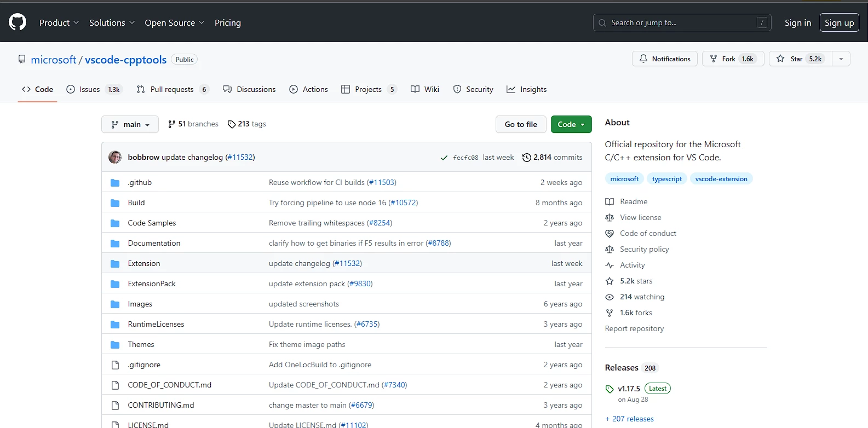Click the commit history clock icon
The height and width of the screenshot is (428, 868).
526,158
